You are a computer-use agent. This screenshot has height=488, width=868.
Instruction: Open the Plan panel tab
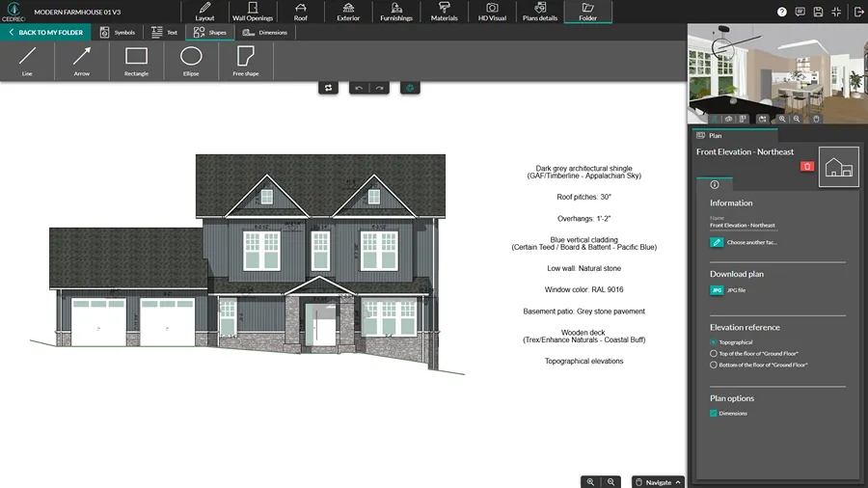click(735, 136)
